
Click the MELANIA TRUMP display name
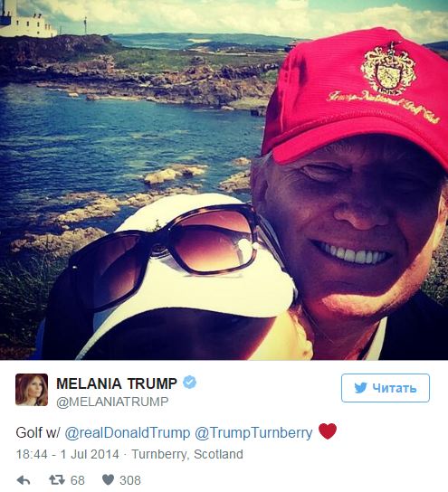(117, 383)
